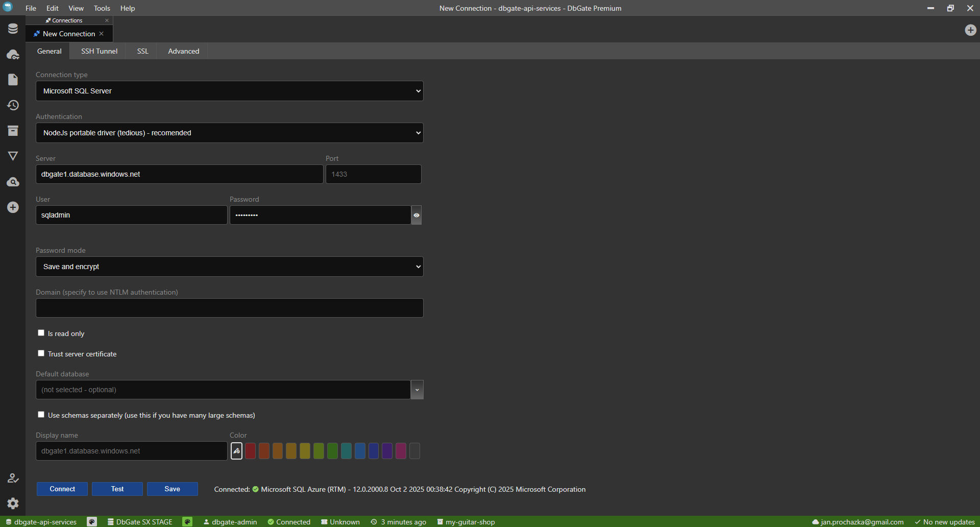980x527 pixels.
Task: Enable Use schemas separately option
Action: coord(41,414)
